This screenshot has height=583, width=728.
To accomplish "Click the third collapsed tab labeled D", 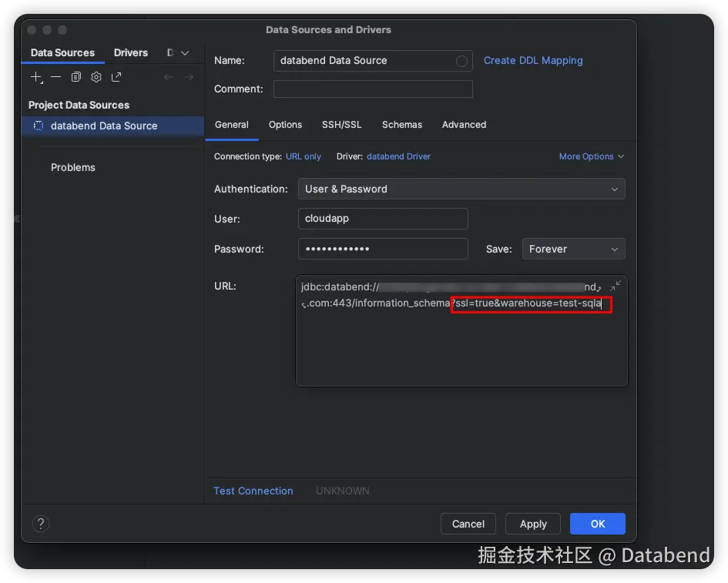I will click(x=170, y=53).
